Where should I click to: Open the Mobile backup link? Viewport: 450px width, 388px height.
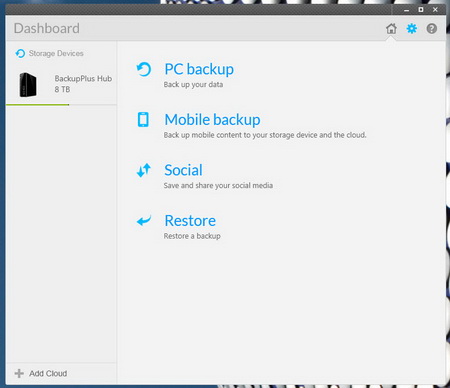click(x=212, y=120)
